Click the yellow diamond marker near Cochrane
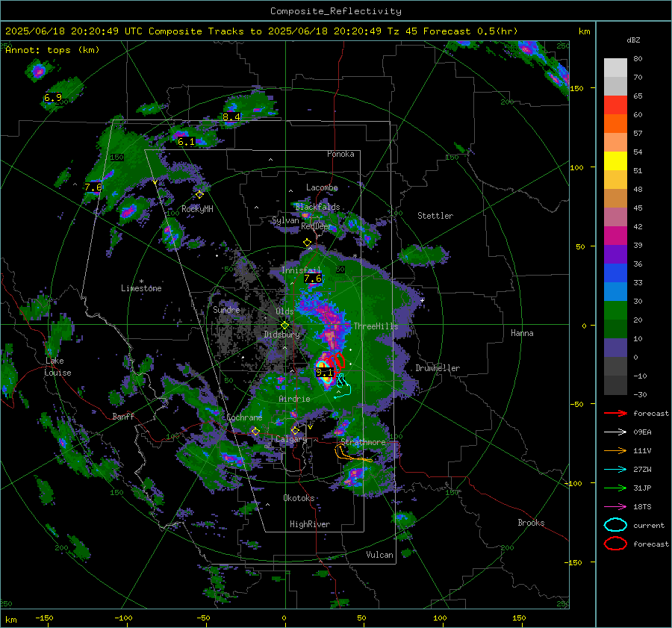The height and width of the screenshot is (628, 672). click(x=255, y=432)
